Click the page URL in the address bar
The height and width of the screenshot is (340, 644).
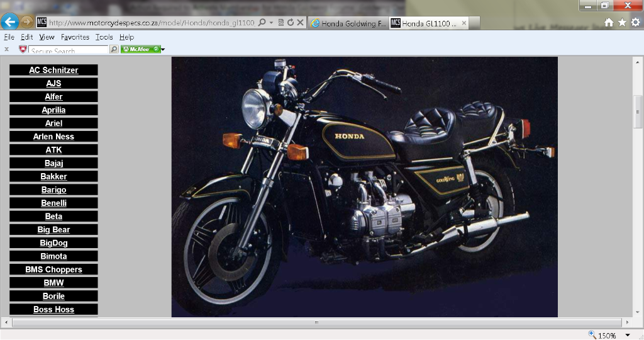pyautogui.click(x=152, y=23)
